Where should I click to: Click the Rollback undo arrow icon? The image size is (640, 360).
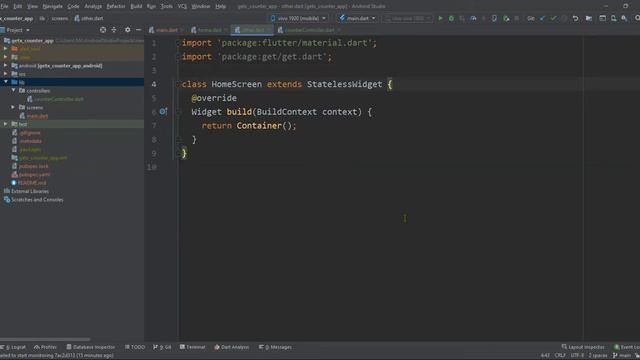click(x=575, y=18)
